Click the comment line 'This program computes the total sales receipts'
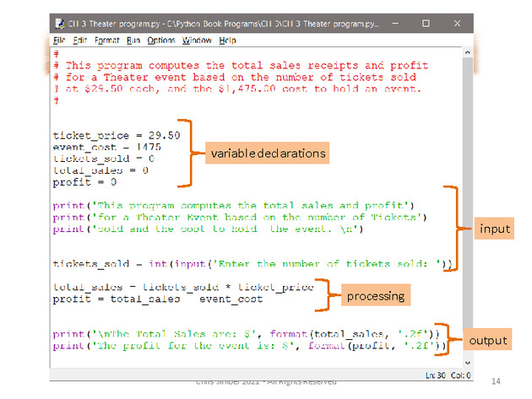The height and width of the screenshot is (399, 532). pyautogui.click(x=241, y=66)
